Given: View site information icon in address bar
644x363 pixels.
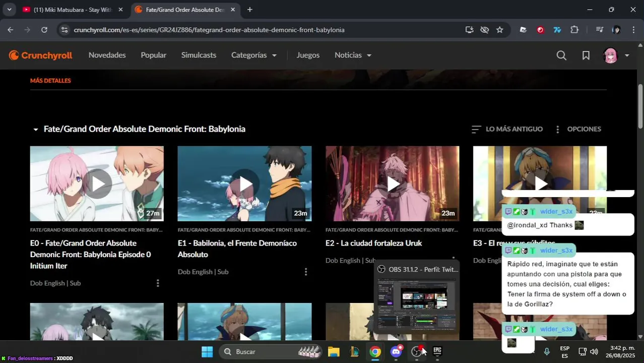Looking at the screenshot, I should point(64,30).
